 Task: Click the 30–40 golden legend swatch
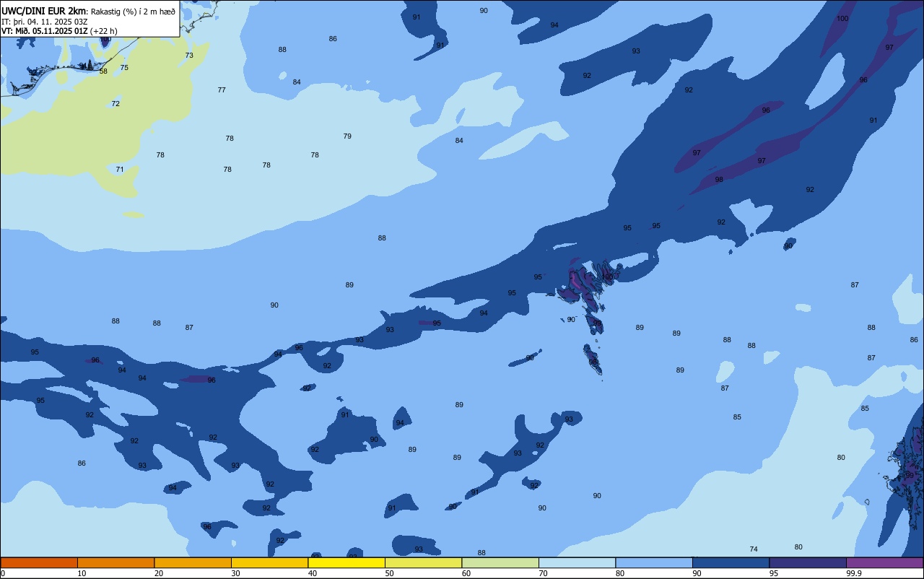269,562
